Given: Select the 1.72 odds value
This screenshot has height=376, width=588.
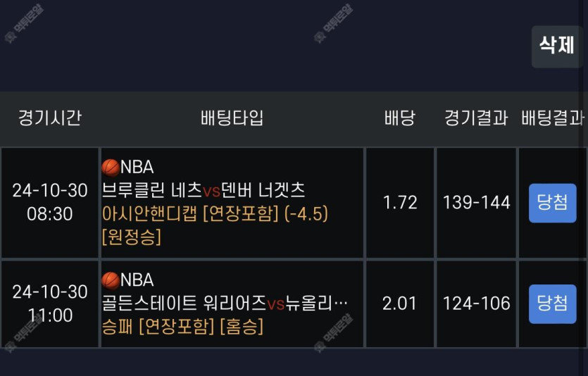Looking at the screenshot, I should (399, 203).
